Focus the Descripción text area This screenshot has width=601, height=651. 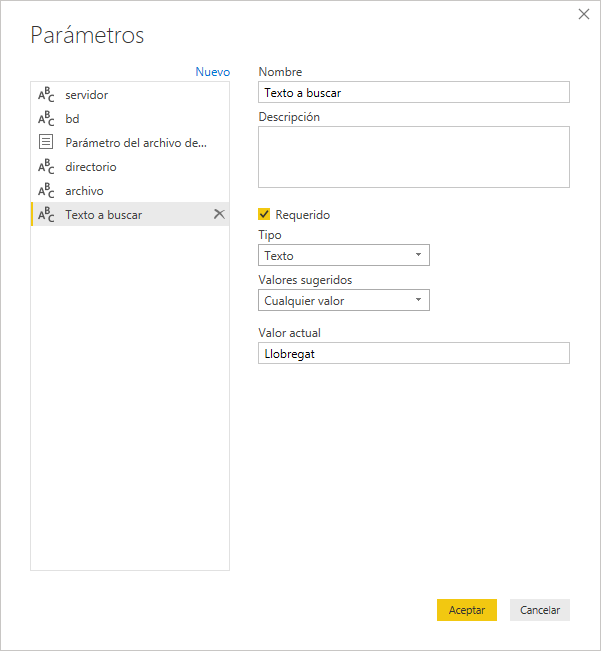point(413,157)
